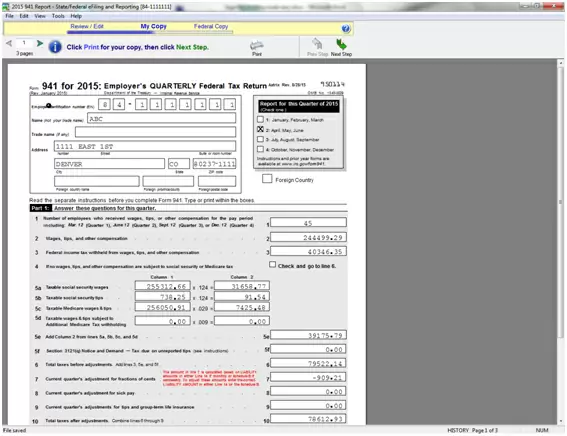The width and height of the screenshot is (567, 436).
Task: Uncheck quarter 2 April, May, June box
Action: [260, 129]
